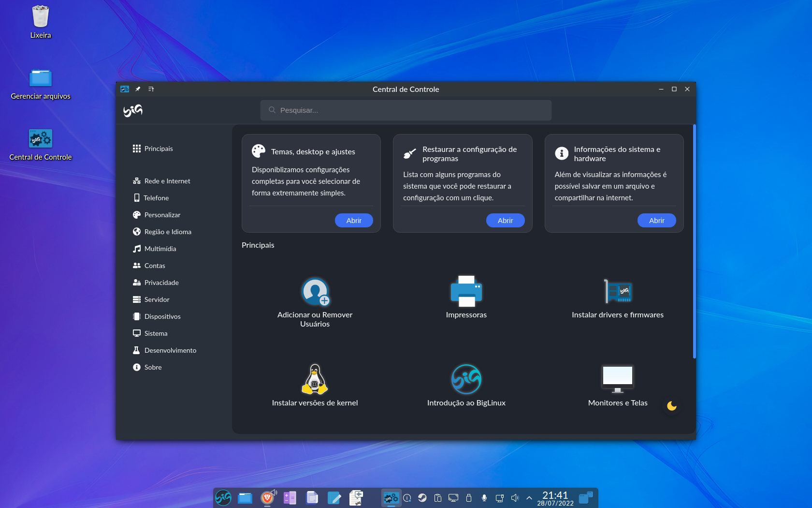
Task: Open display configuration tray icon
Action: (453, 498)
